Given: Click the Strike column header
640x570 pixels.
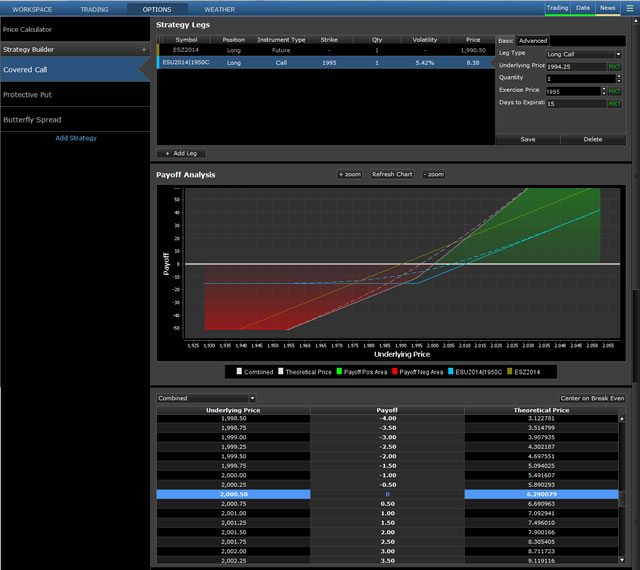Looking at the screenshot, I should pyautogui.click(x=329, y=40).
